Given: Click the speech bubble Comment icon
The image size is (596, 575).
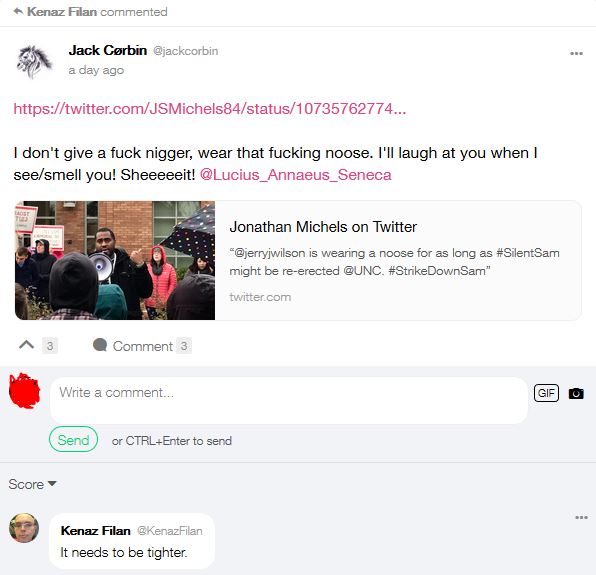Looking at the screenshot, I should (100, 345).
